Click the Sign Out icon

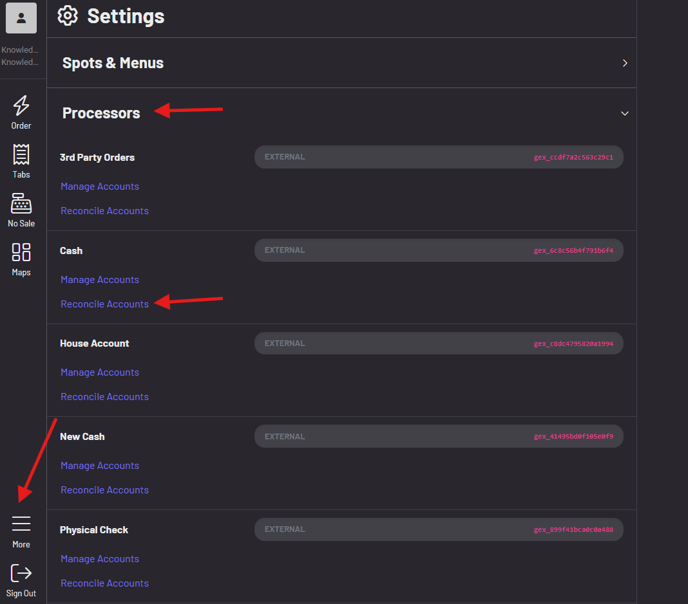[21, 574]
